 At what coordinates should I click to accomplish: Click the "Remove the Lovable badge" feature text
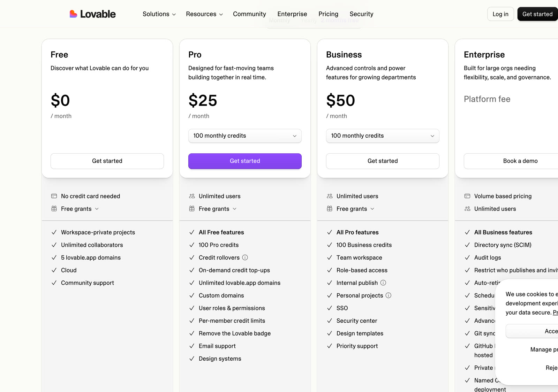click(235, 333)
